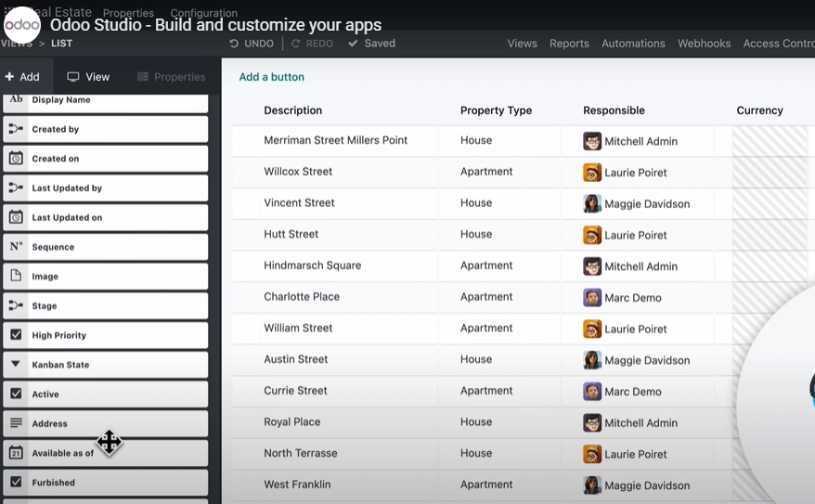
Task: Click Maggie Davidson name on Austin Street row
Action: [647, 360]
